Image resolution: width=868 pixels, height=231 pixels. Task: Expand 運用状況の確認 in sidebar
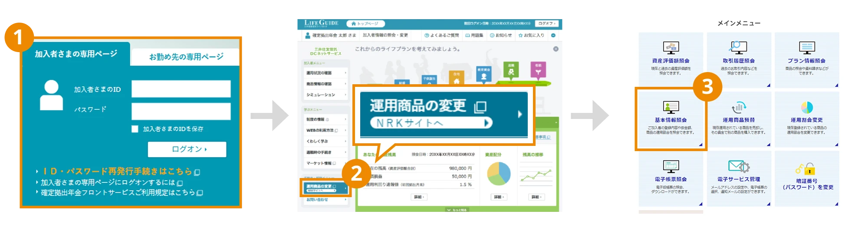[326, 73]
